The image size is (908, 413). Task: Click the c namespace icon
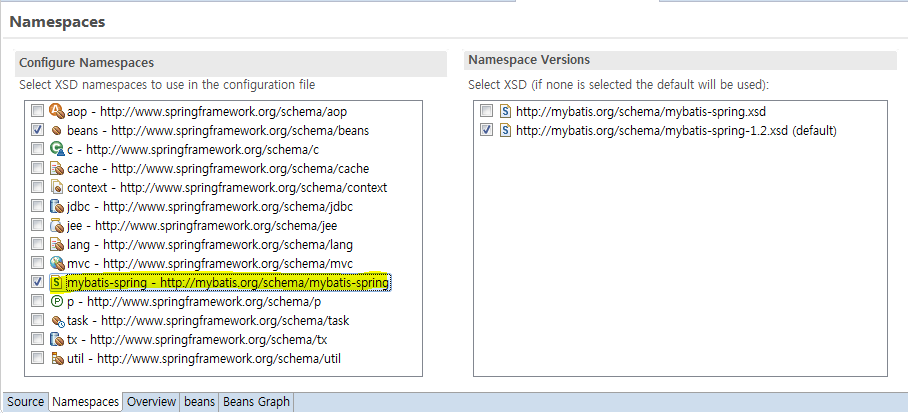click(56, 149)
